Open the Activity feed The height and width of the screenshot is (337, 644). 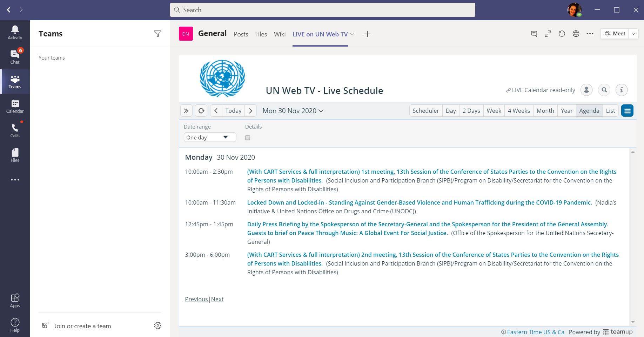click(15, 33)
